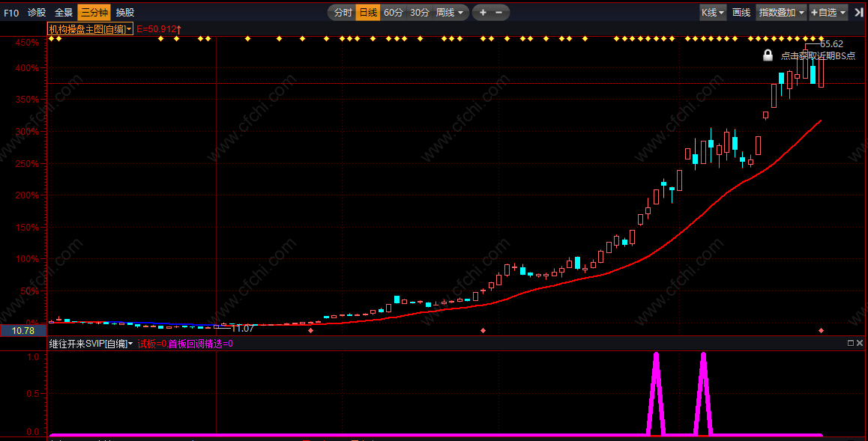Click the first magenta signal spike
The image size is (868, 441).
[x=656, y=394]
